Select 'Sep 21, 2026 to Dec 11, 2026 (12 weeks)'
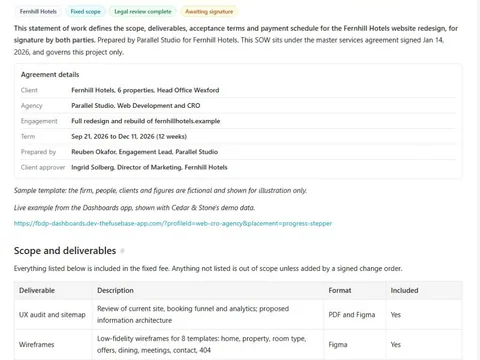The width and height of the screenshot is (480, 360). (129, 136)
